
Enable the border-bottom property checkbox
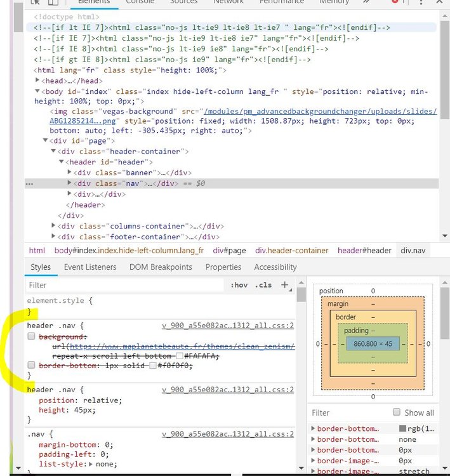31,365
